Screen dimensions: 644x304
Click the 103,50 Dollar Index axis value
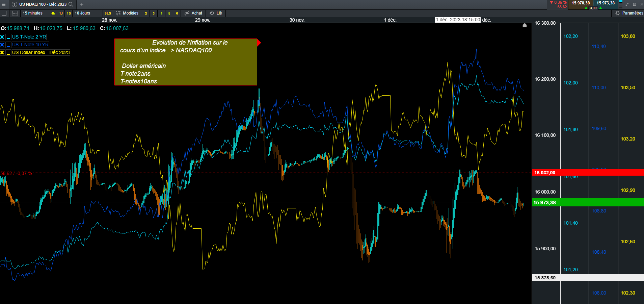coord(628,88)
